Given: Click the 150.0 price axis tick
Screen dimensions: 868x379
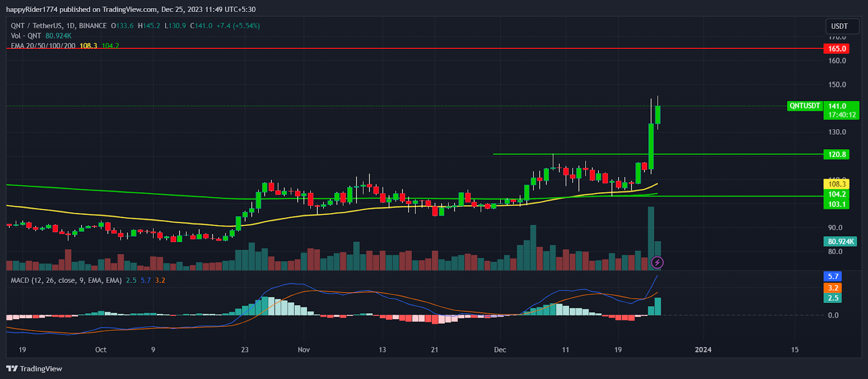Looking at the screenshot, I should pyautogui.click(x=837, y=85).
